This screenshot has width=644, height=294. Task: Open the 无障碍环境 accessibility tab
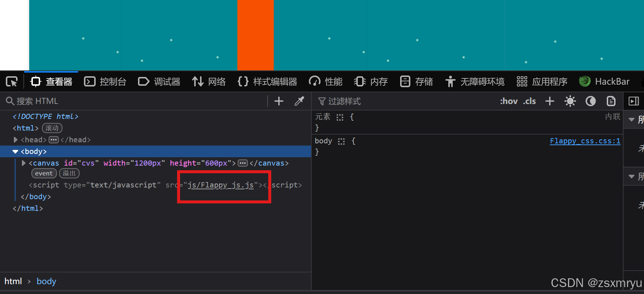(x=475, y=81)
